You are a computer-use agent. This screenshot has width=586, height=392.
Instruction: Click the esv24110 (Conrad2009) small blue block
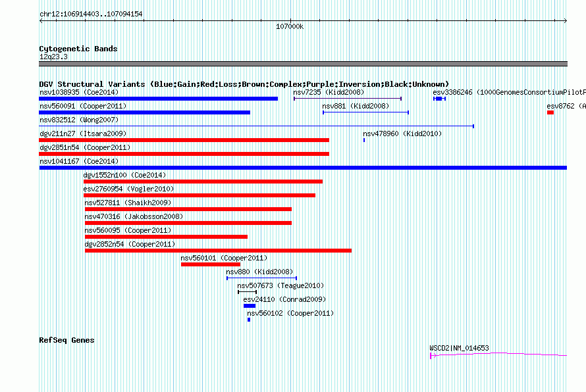(x=250, y=306)
